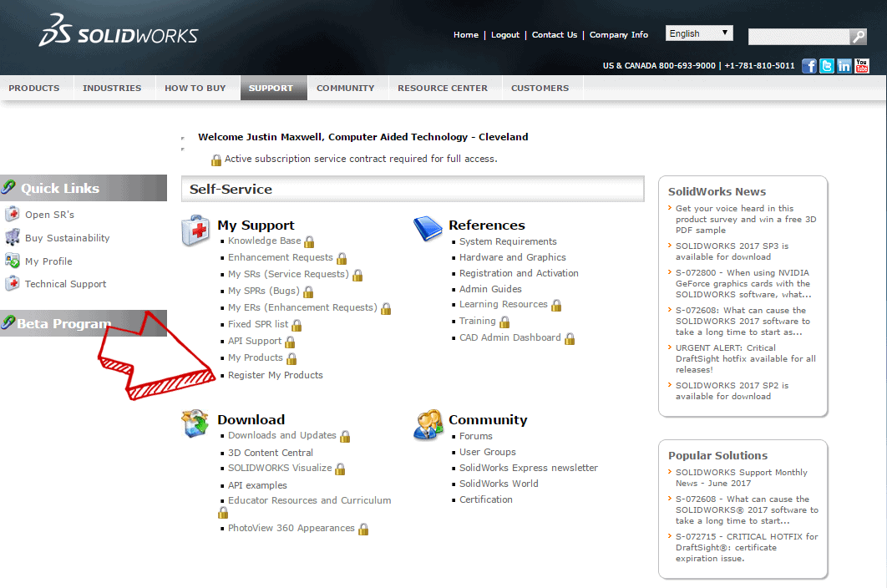The width and height of the screenshot is (887, 588).
Task: Click the References blue book icon
Action: [428, 229]
